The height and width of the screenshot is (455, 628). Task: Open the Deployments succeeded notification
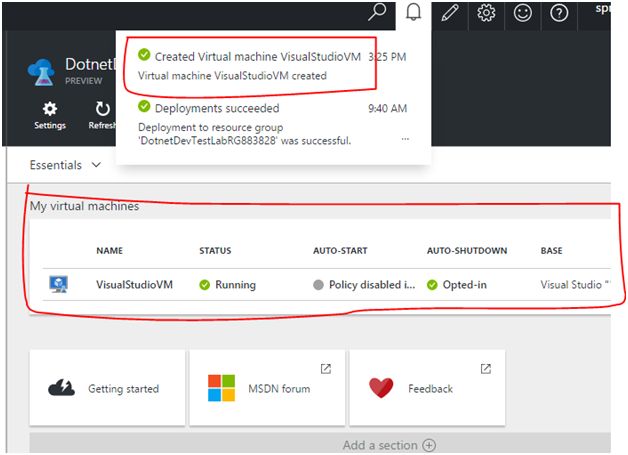tap(272, 123)
